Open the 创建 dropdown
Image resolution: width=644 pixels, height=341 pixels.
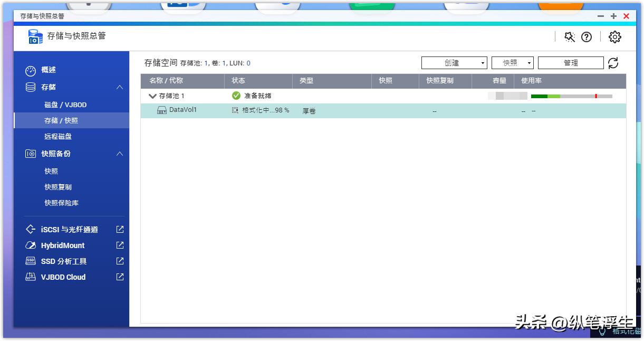[x=454, y=63]
